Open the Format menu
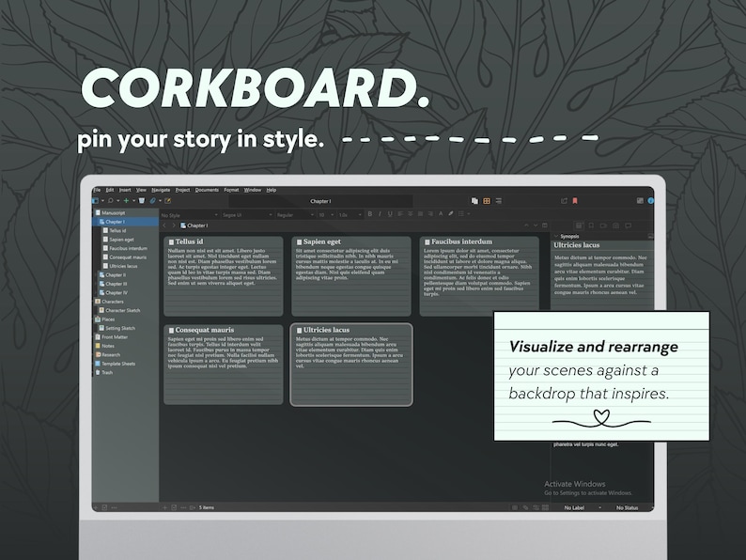The height and width of the screenshot is (560, 746). pos(231,190)
